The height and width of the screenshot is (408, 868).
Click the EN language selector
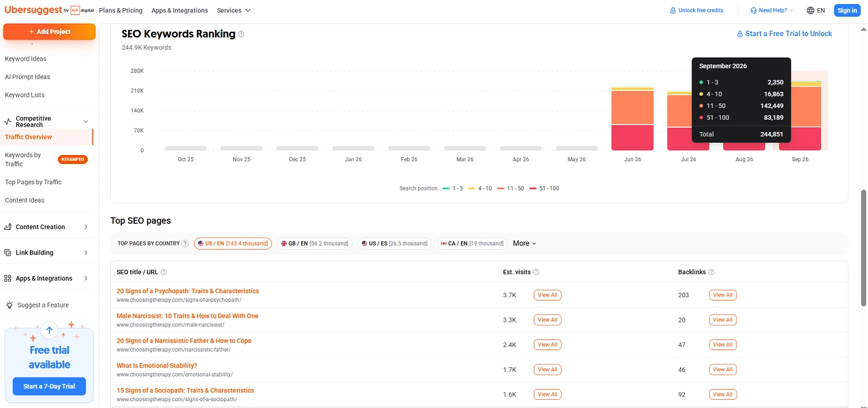coord(816,10)
